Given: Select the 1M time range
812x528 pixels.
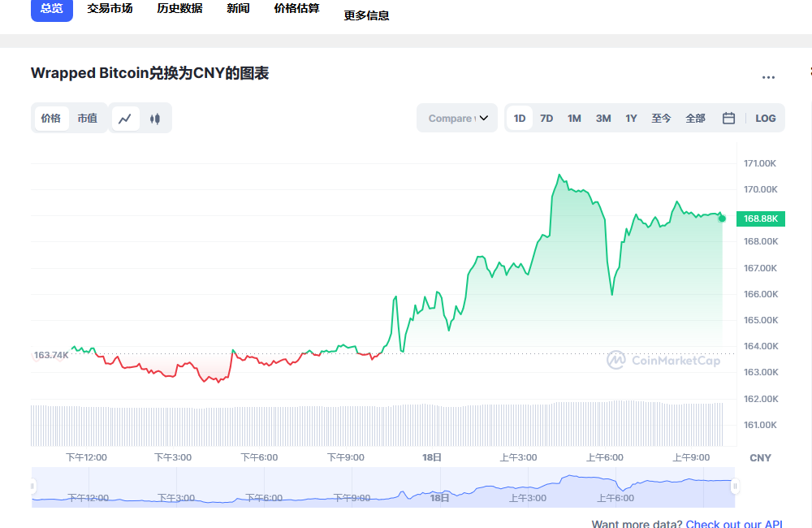Looking at the screenshot, I should pyautogui.click(x=574, y=118).
